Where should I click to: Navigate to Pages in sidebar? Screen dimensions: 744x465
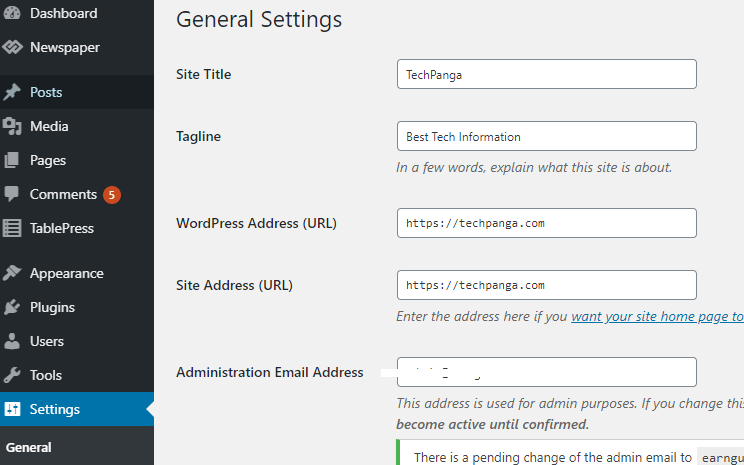(x=77, y=160)
